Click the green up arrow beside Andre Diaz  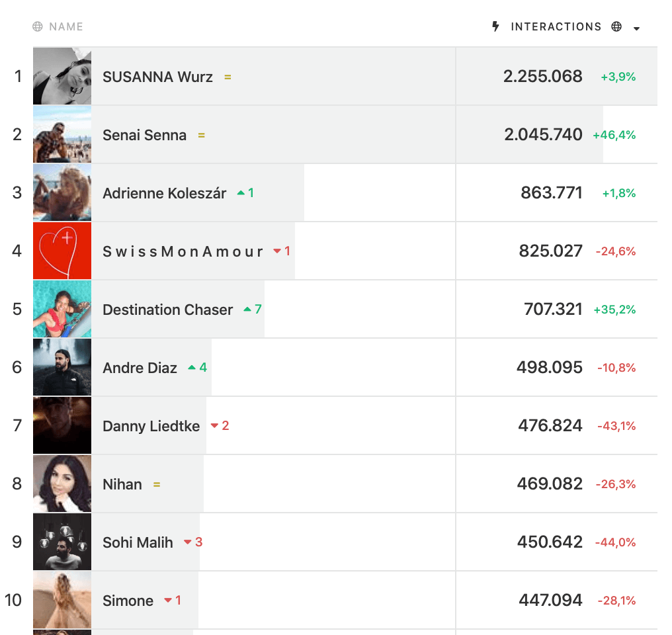(x=192, y=368)
